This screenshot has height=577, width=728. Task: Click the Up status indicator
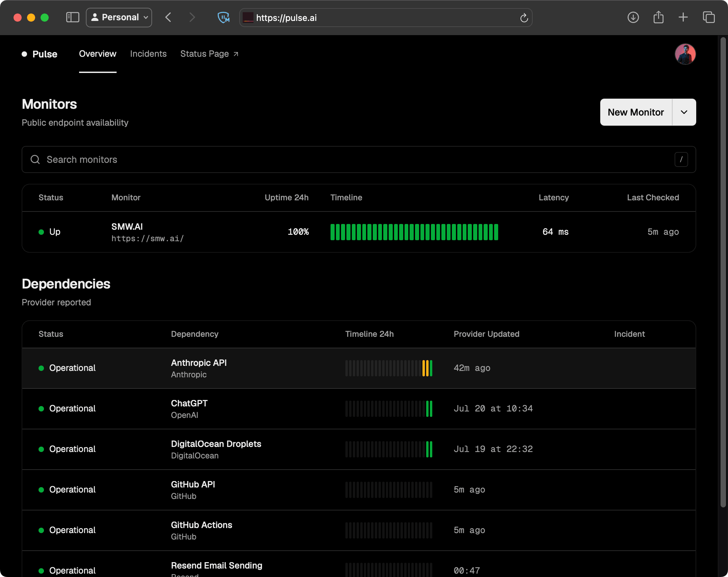pos(49,232)
